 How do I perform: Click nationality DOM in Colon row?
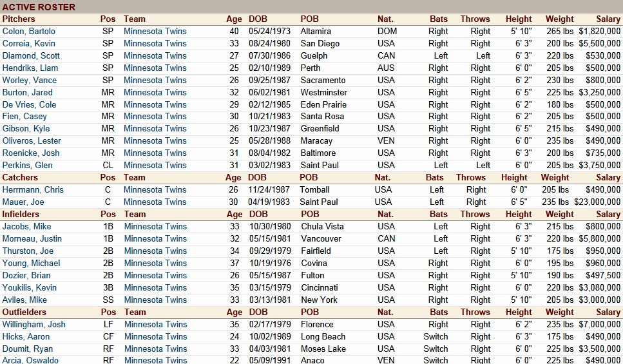387,32
